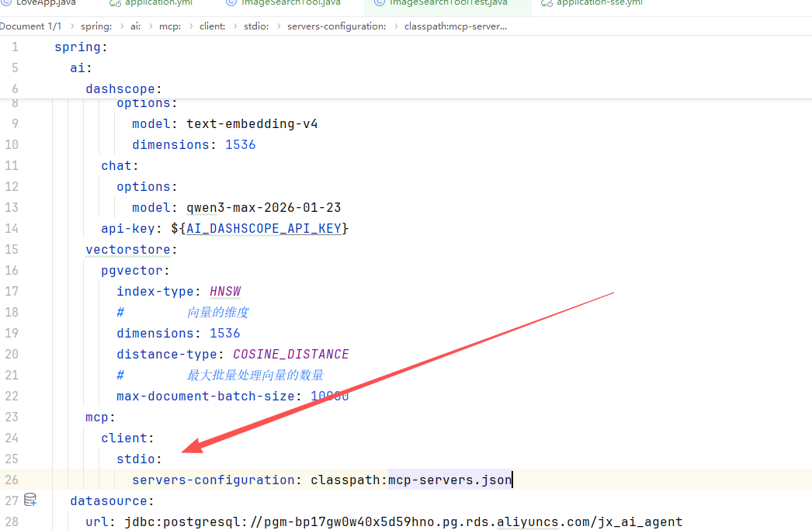Click the sticky 'spring:' line at line 1
Image resolution: width=812 pixels, height=530 pixels.
click(x=81, y=47)
